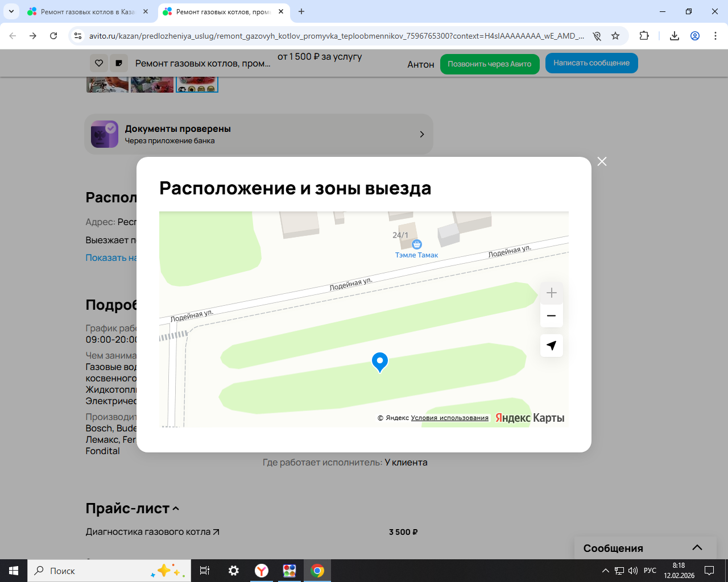Click the map geolocation arrow button

551,346
